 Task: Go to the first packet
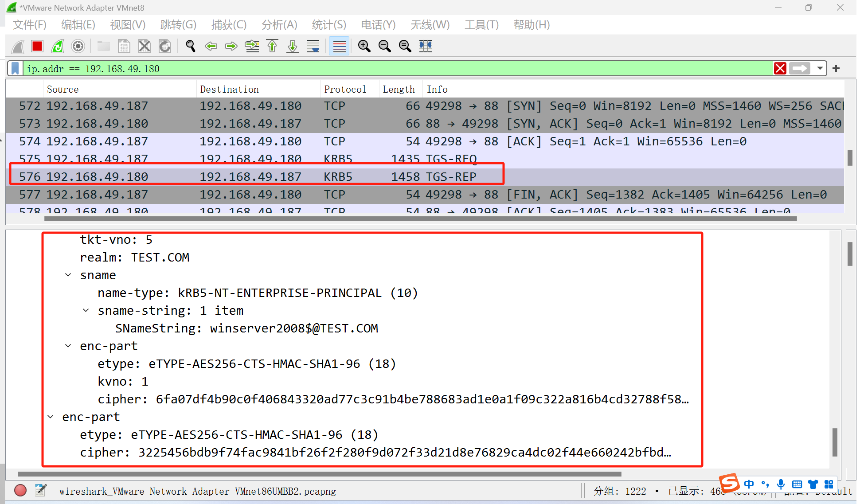point(272,46)
